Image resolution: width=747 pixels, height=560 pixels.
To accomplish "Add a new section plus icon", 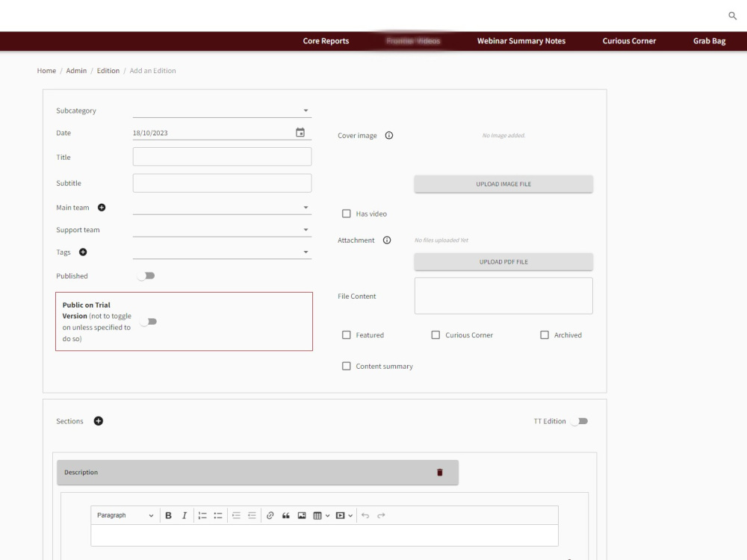I will click(x=98, y=421).
